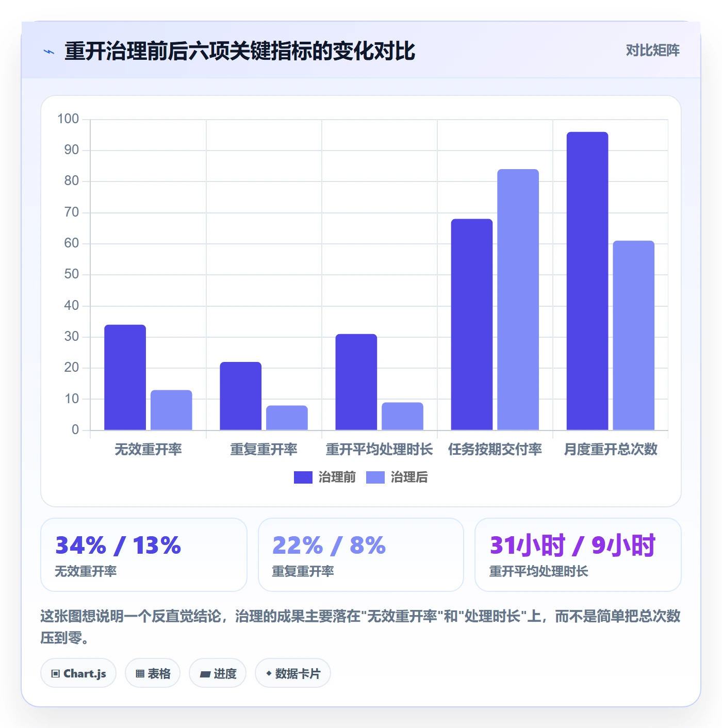Click the chart title 重开治理前后六项关键指标的变化对比

(240, 51)
